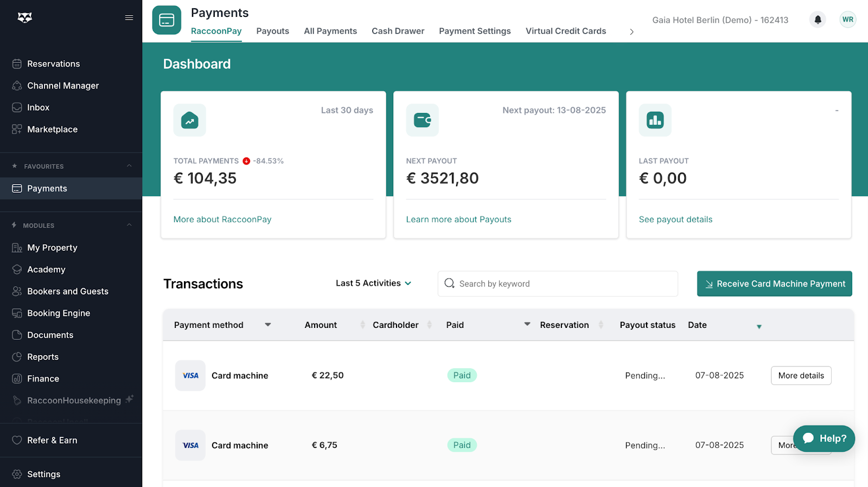Collapse the Favourites section
868x487 pixels.
tap(129, 166)
